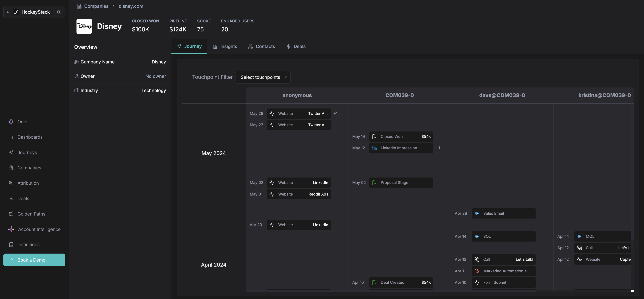Click phone icon on dave's Call row
Image resolution: width=644 pixels, height=299 pixels.
pyautogui.click(x=477, y=260)
